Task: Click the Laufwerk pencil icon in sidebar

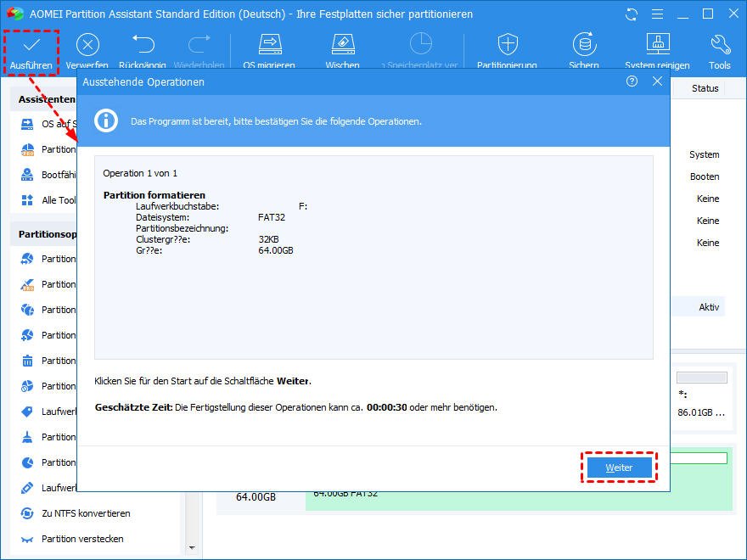Action: pyautogui.click(x=27, y=488)
